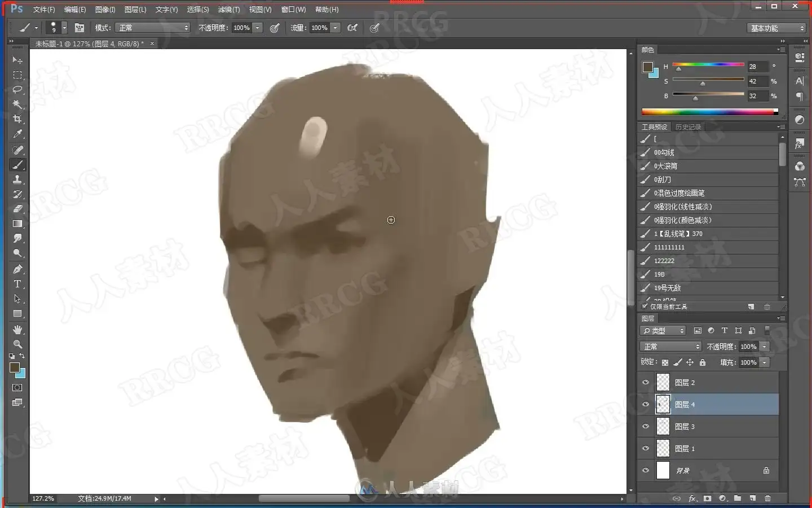Viewport: 812px width, 508px height.
Task: Select the Eyedropper tool
Action: 17,134
